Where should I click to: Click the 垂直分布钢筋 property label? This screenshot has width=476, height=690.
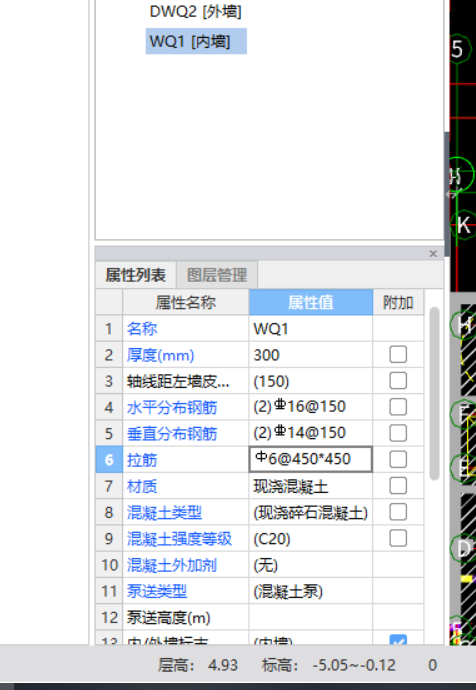tap(172, 434)
